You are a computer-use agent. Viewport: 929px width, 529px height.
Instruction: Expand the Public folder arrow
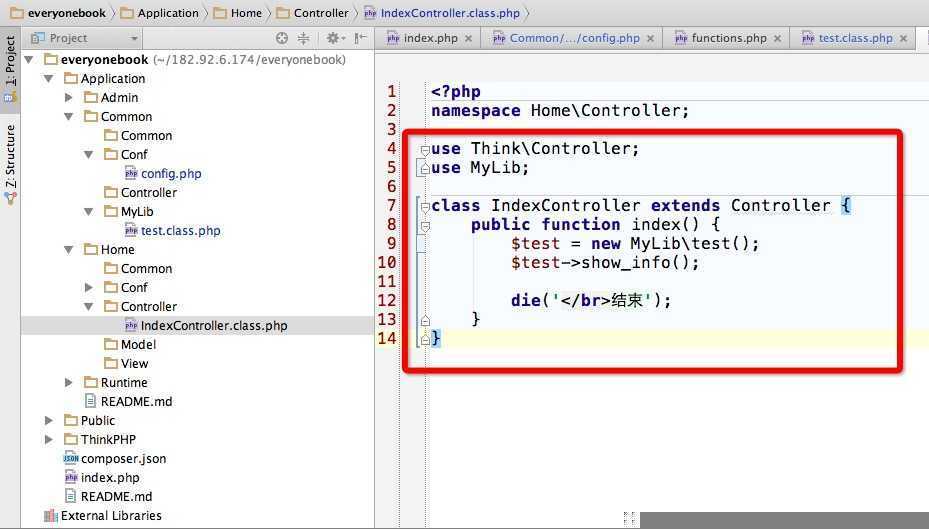click(x=49, y=421)
